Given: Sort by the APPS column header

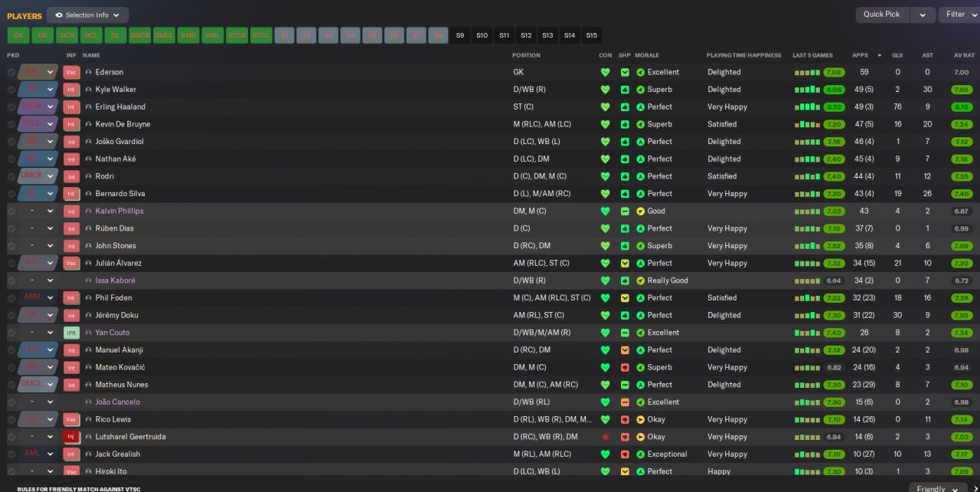Looking at the screenshot, I should point(861,55).
